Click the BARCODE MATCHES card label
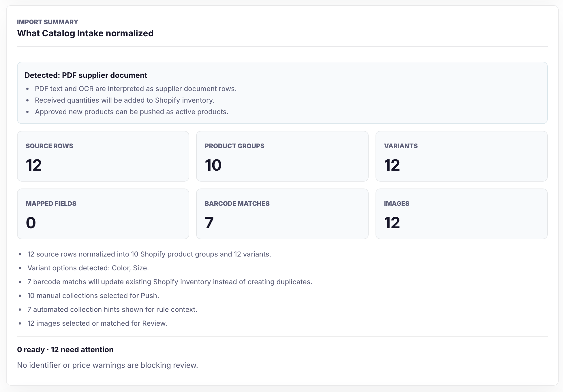563x392 pixels. (237, 203)
